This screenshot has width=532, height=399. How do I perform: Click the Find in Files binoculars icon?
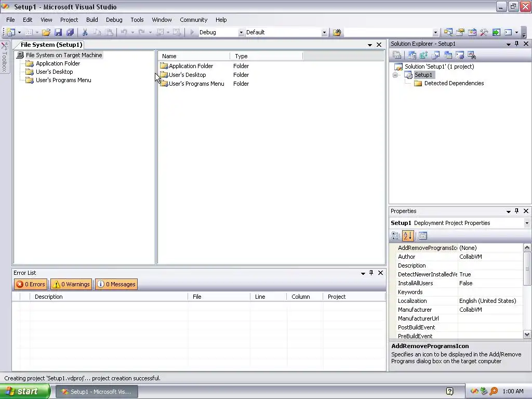337,32
